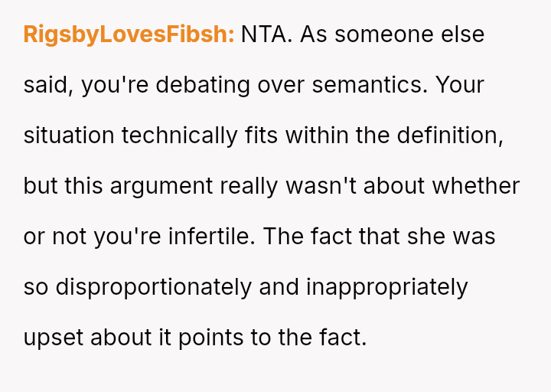
Task: Click the username RigsbyLovesFibsh
Action: tap(129, 35)
